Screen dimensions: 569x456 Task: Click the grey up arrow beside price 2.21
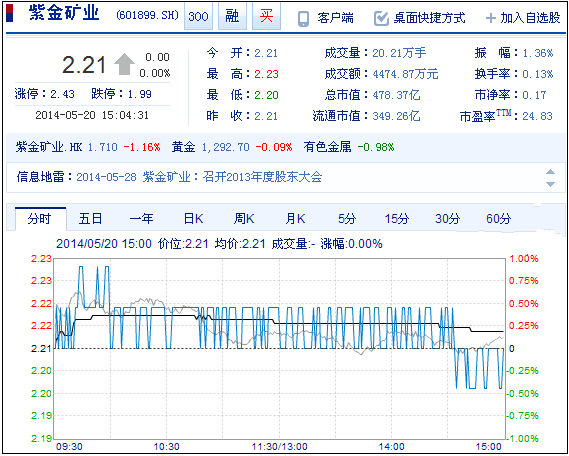(124, 64)
